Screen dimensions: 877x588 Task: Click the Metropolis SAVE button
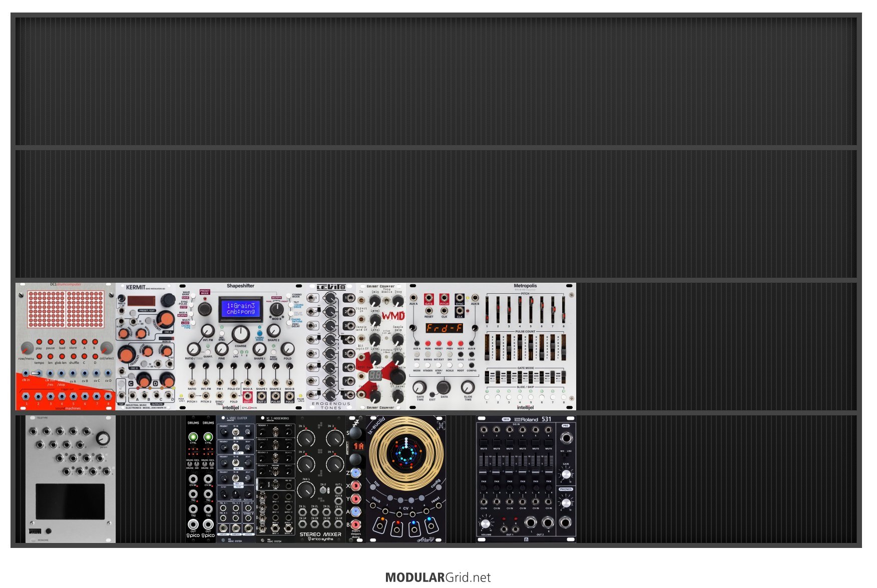pyautogui.click(x=461, y=354)
